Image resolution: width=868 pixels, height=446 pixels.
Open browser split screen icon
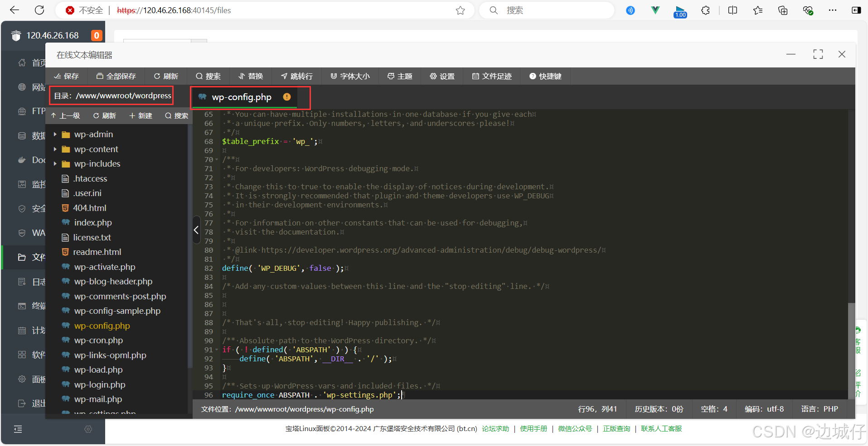pos(732,10)
